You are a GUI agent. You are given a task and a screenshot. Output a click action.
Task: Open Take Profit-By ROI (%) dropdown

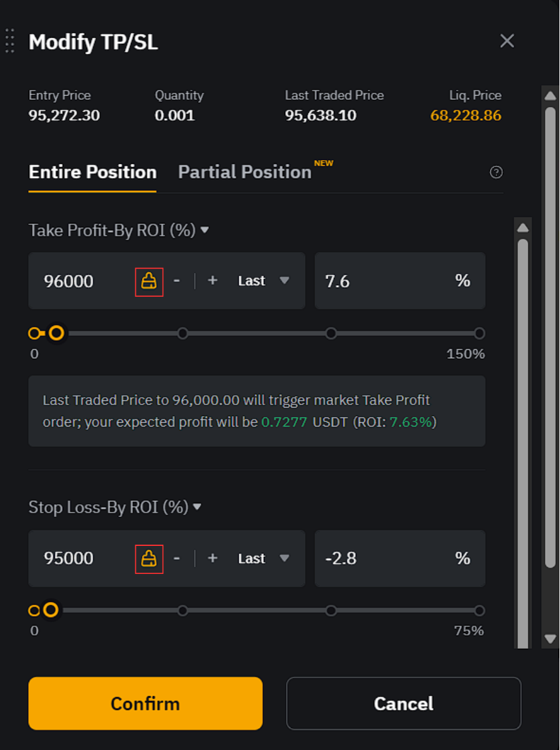[x=119, y=230]
